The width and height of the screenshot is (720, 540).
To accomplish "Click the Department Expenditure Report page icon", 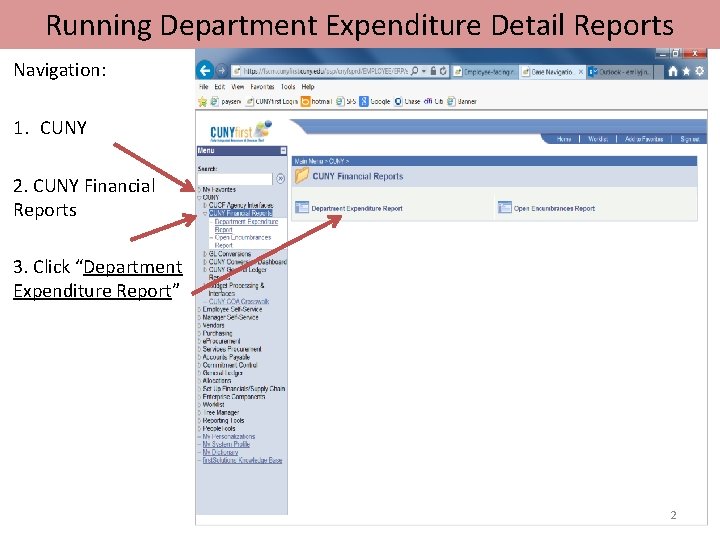I will 302,208.
